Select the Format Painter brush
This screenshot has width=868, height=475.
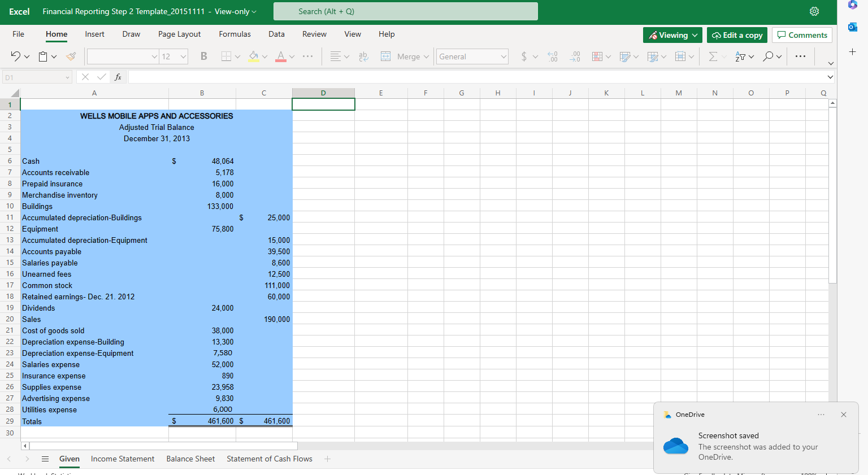click(71, 56)
